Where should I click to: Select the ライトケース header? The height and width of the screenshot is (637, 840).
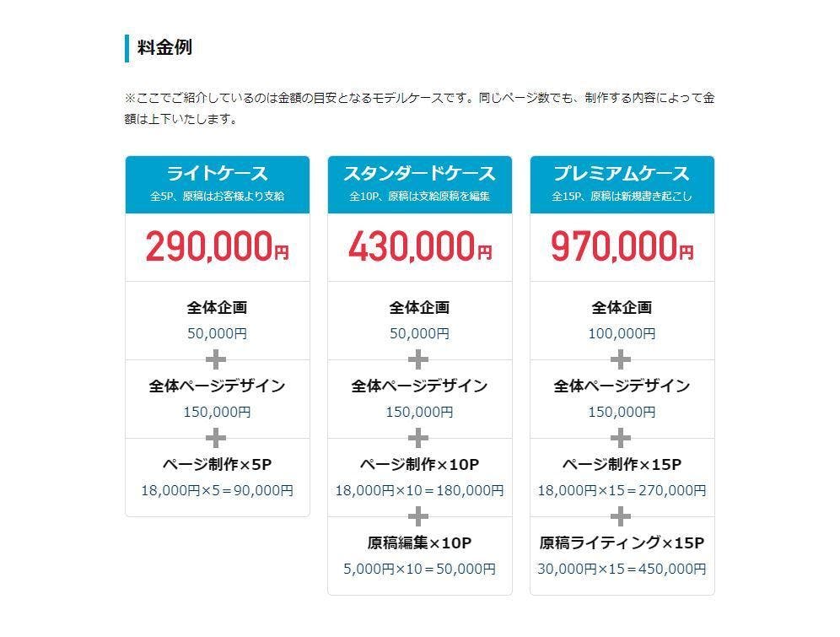(x=217, y=174)
